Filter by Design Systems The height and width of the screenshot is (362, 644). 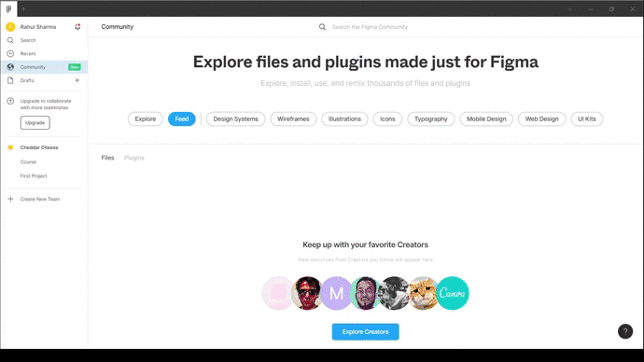click(x=236, y=119)
